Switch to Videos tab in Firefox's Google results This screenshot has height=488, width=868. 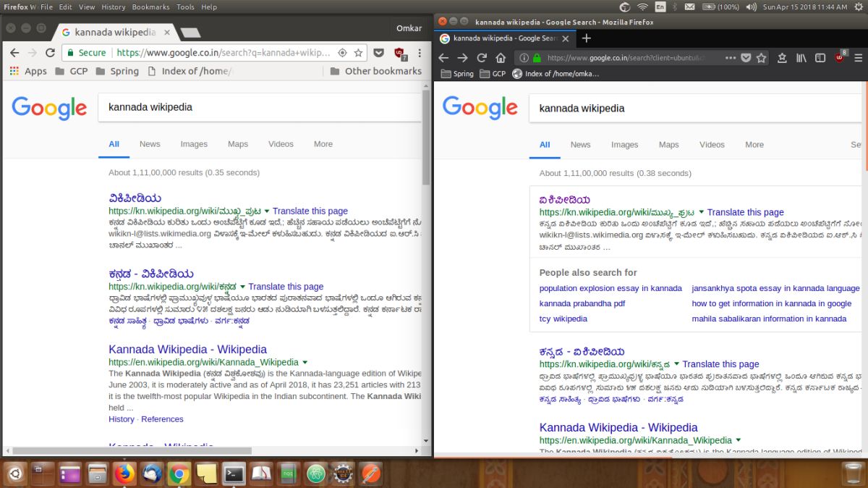coord(712,145)
